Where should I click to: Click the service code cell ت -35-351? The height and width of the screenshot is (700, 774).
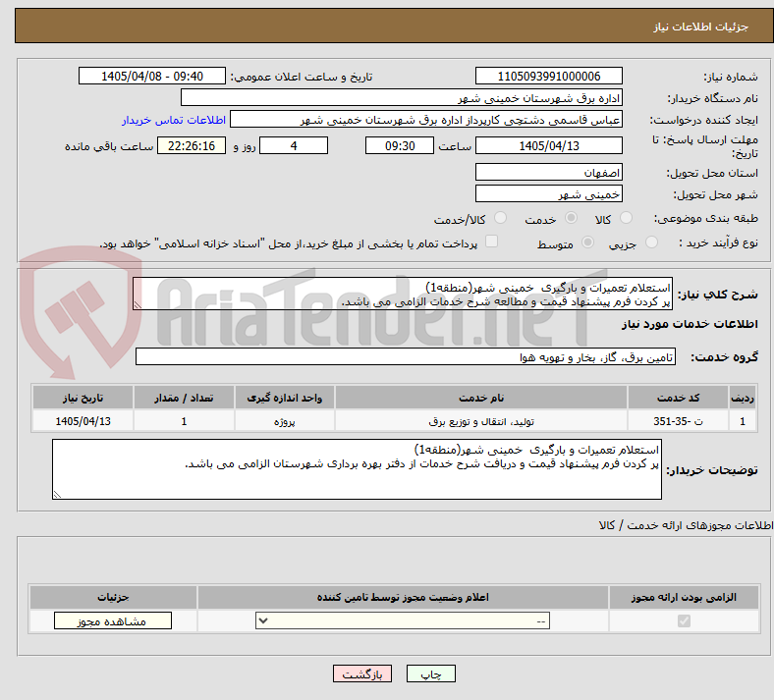coord(679,421)
